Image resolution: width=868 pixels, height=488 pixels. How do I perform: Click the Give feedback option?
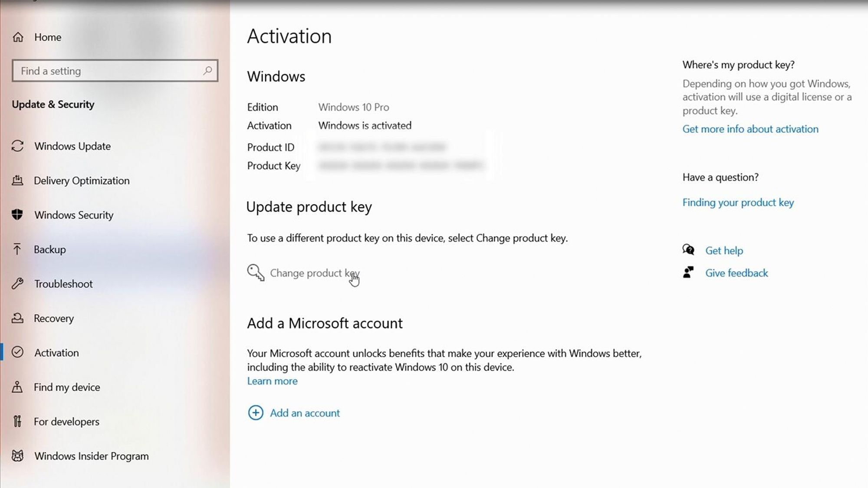tap(737, 273)
